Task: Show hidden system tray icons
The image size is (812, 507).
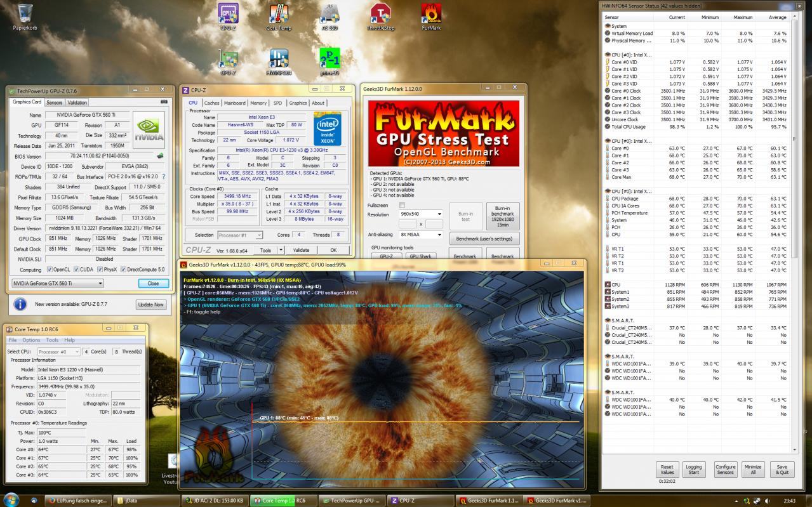Action: pos(736,501)
